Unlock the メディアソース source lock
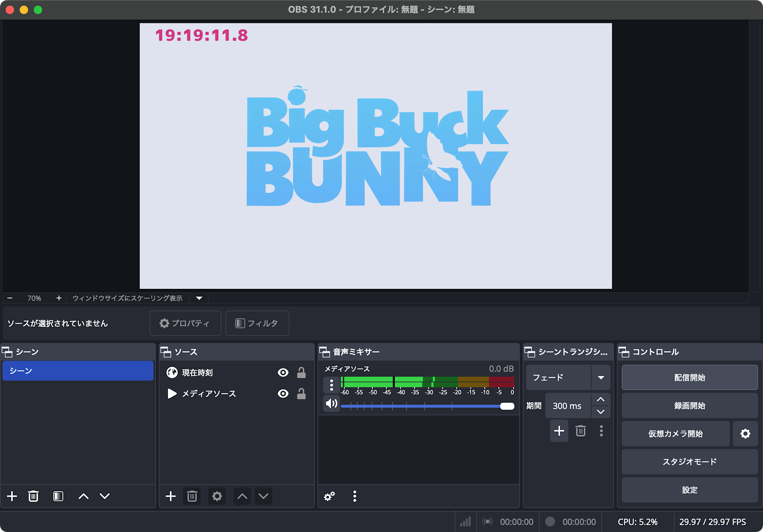Viewport: 763px width, 532px height. [x=301, y=393]
